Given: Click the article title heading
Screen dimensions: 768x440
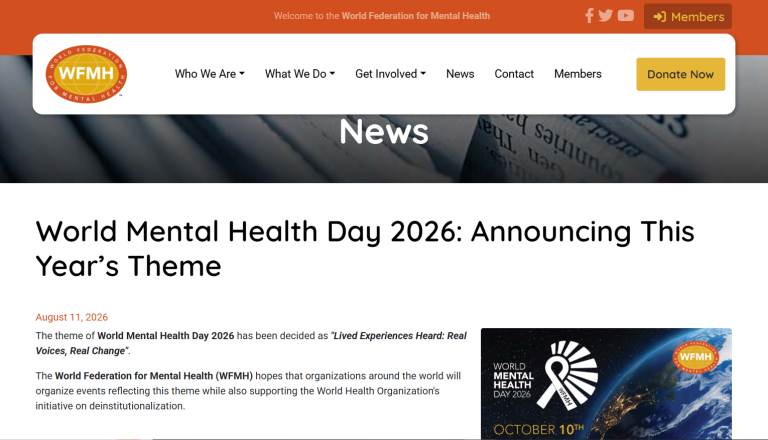Looking at the screenshot, I should click(x=365, y=248).
